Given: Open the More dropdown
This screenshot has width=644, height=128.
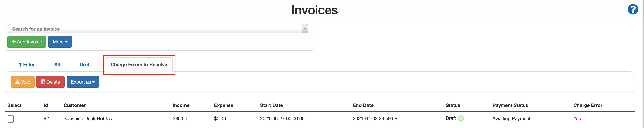Looking at the screenshot, I should [60, 42].
